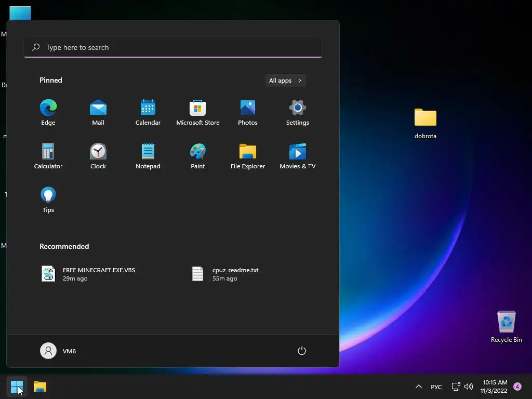
Task: Click the search magnifier icon
Action: (36, 47)
